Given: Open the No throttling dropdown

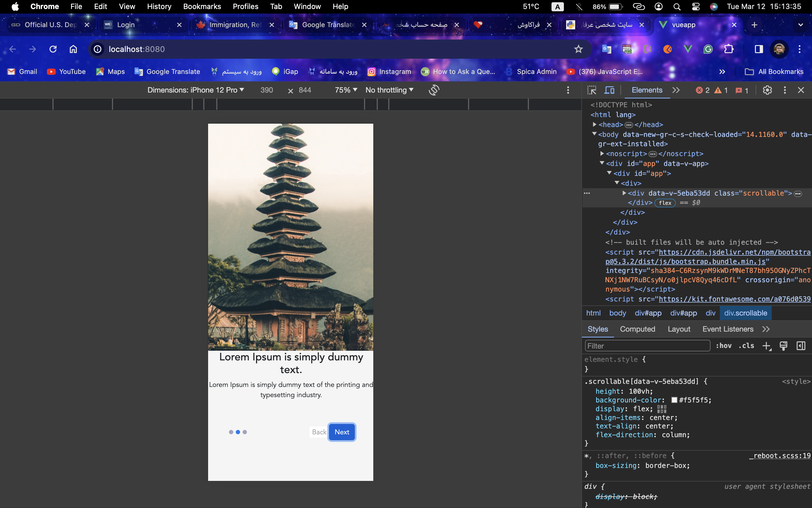Looking at the screenshot, I should point(390,90).
